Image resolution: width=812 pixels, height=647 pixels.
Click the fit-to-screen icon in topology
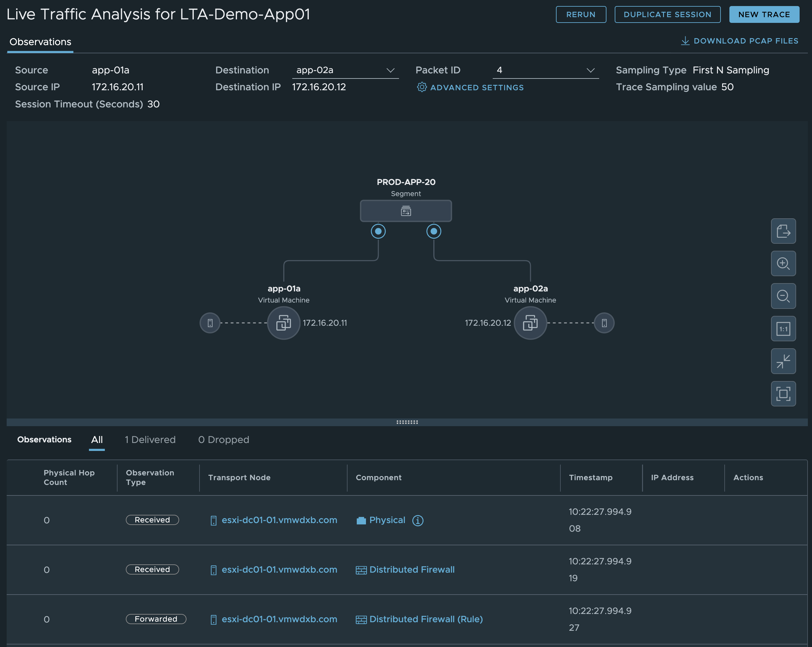[x=783, y=394]
